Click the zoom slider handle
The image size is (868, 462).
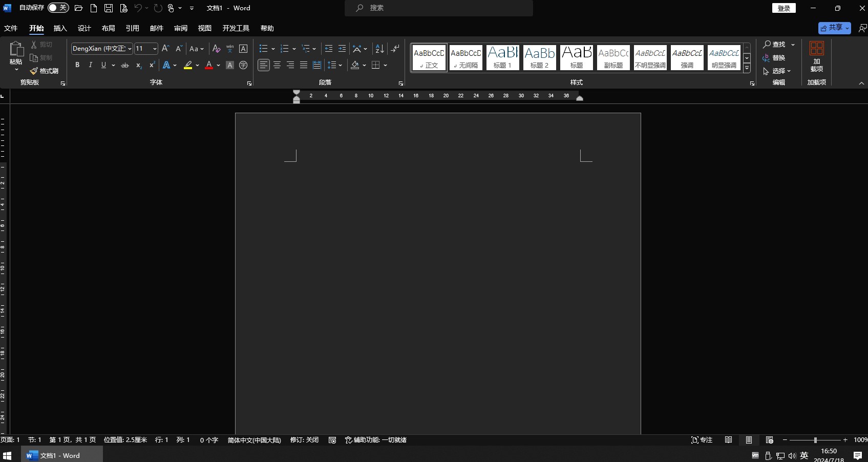pyautogui.click(x=815, y=440)
